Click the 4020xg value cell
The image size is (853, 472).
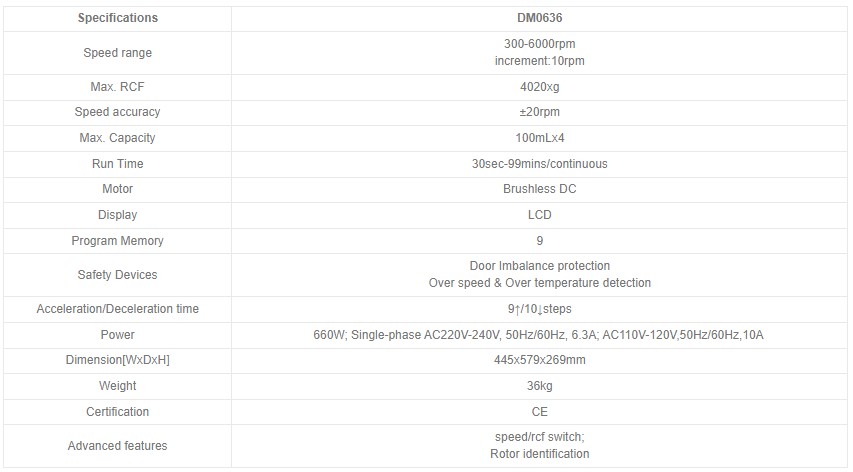click(539, 87)
